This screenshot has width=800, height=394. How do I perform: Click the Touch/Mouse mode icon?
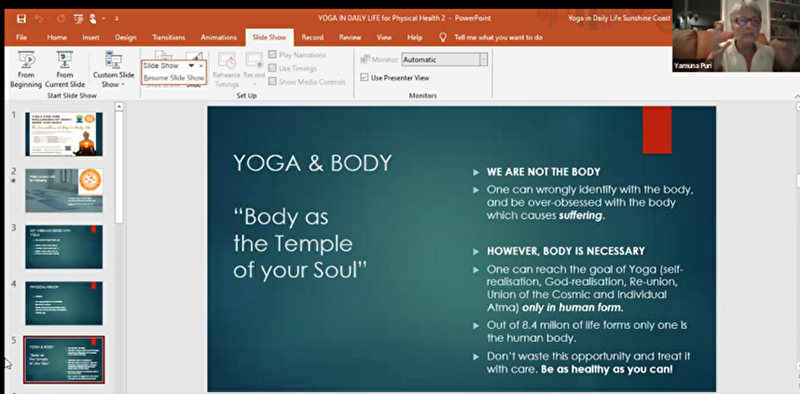coord(93,19)
